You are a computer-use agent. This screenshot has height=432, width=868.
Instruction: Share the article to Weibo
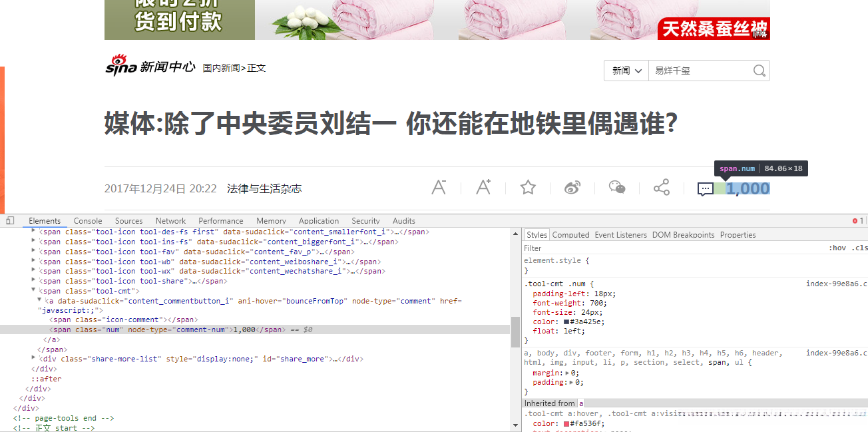click(572, 187)
